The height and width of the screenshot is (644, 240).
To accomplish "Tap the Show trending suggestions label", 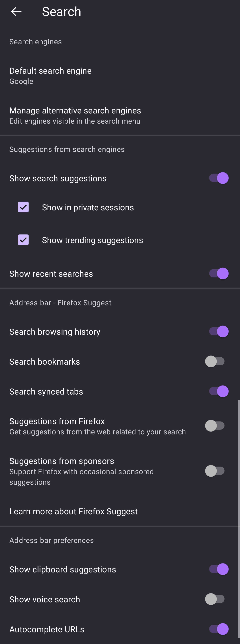I will (92, 240).
